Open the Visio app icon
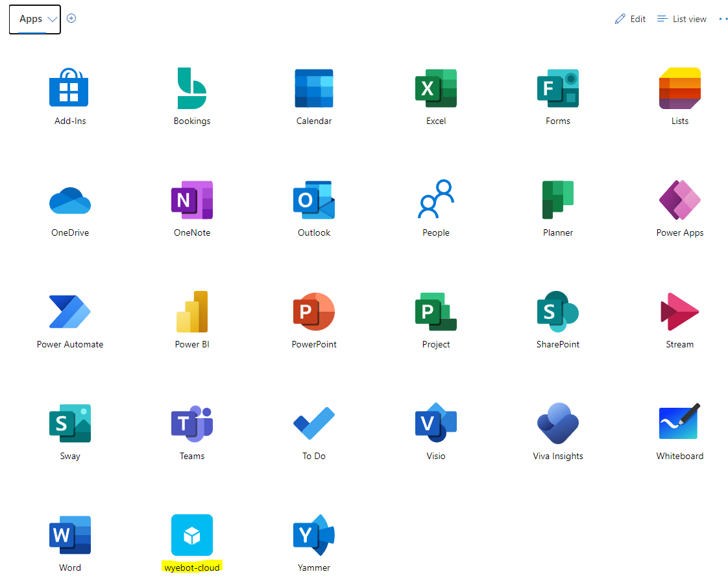The image size is (728, 587). 436,423
